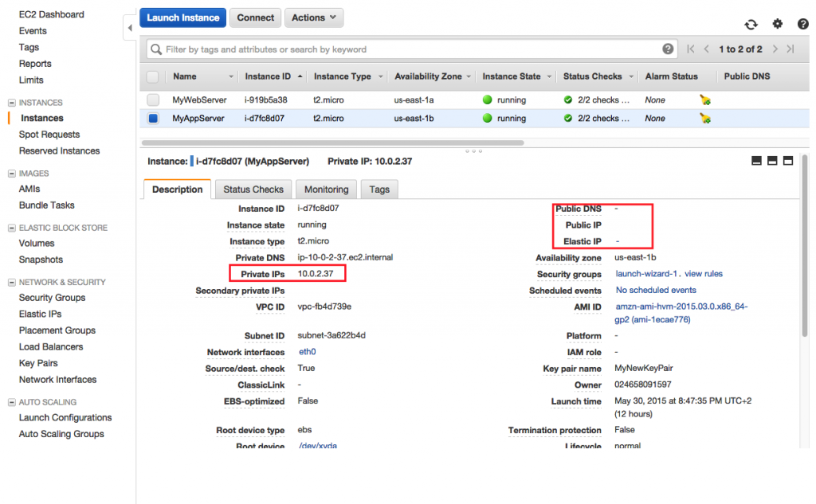This screenshot has height=504, width=816.
Task: Toggle the select-all header checkbox
Action: click(153, 76)
